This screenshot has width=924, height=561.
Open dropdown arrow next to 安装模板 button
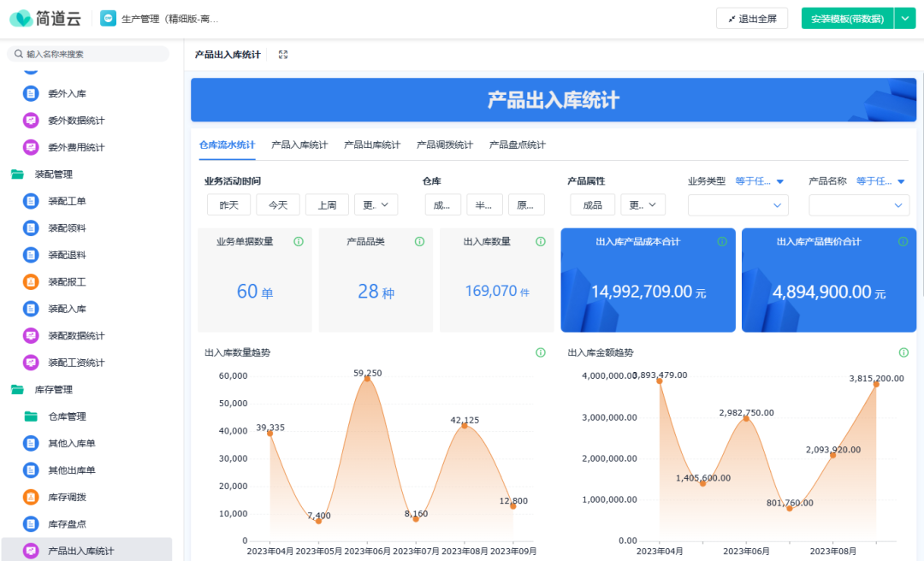tap(905, 19)
